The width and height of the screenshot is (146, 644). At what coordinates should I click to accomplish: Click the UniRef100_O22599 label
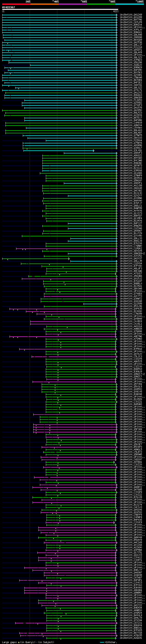point(131,304)
